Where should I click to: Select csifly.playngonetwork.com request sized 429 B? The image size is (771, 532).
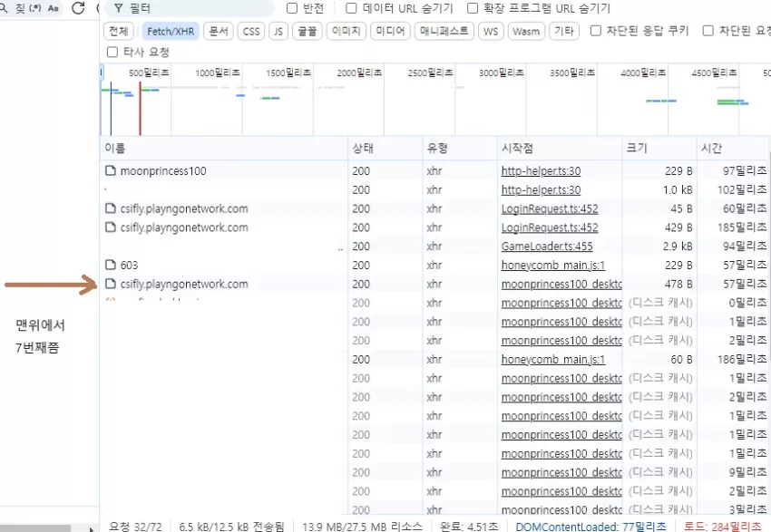pos(434,227)
